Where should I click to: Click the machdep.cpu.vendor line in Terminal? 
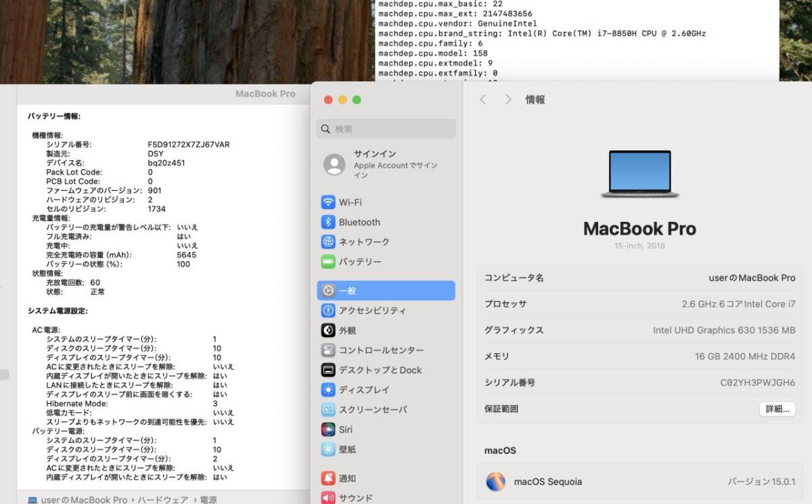[457, 24]
